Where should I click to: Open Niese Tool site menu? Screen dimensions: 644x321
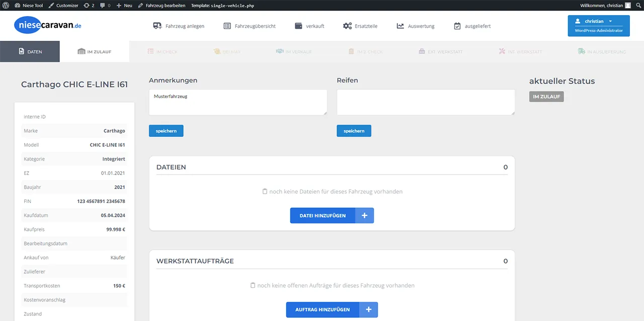point(29,6)
